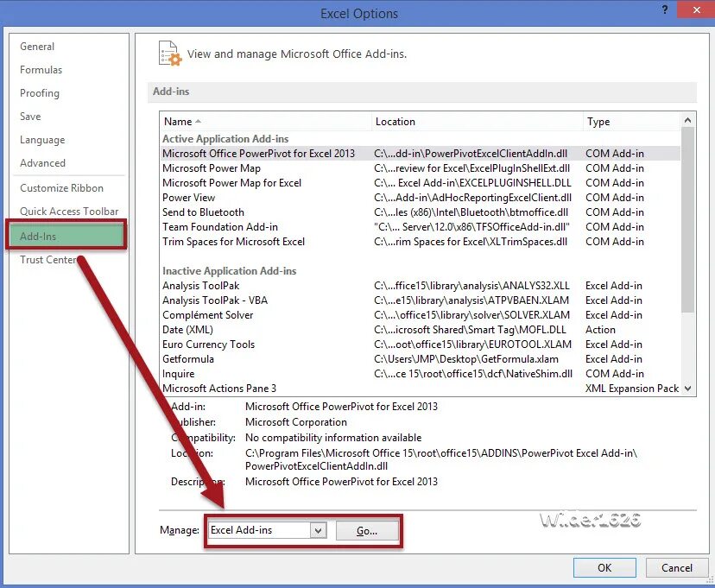Select the Getformula add-in
Screen dimensions: 715x588
click(x=420, y=358)
